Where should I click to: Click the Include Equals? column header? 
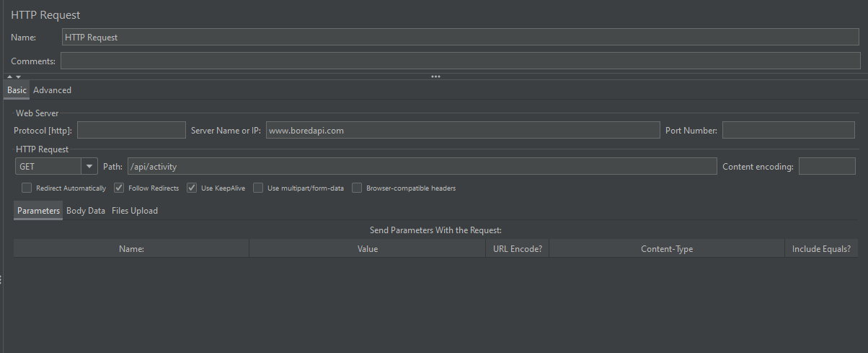821,248
